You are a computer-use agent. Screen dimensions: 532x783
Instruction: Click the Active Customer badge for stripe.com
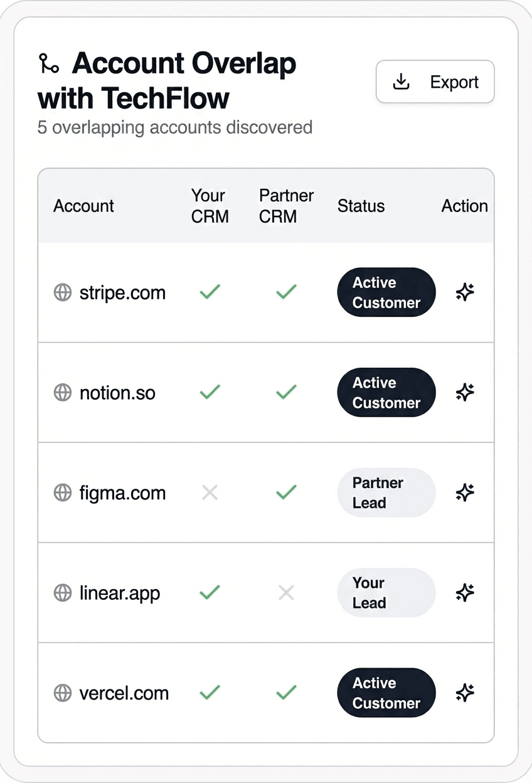tap(386, 292)
